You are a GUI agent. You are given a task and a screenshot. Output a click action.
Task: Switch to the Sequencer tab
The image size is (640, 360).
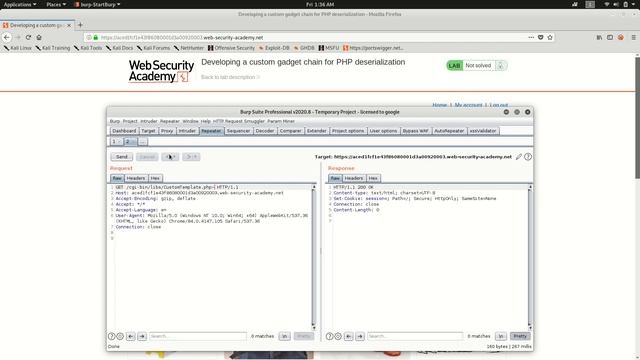(238, 131)
